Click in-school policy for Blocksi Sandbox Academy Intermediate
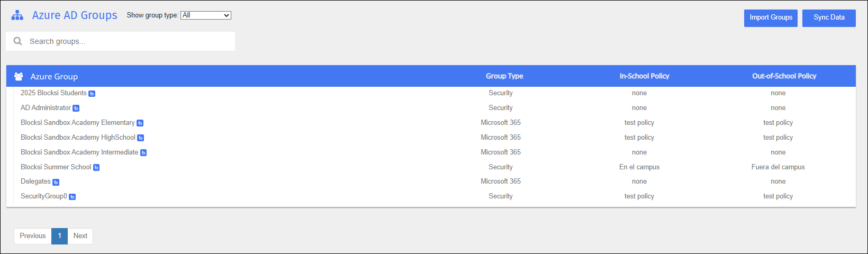Image resolution: width=868 pixels, height=254 pixels. coord(639,152)
